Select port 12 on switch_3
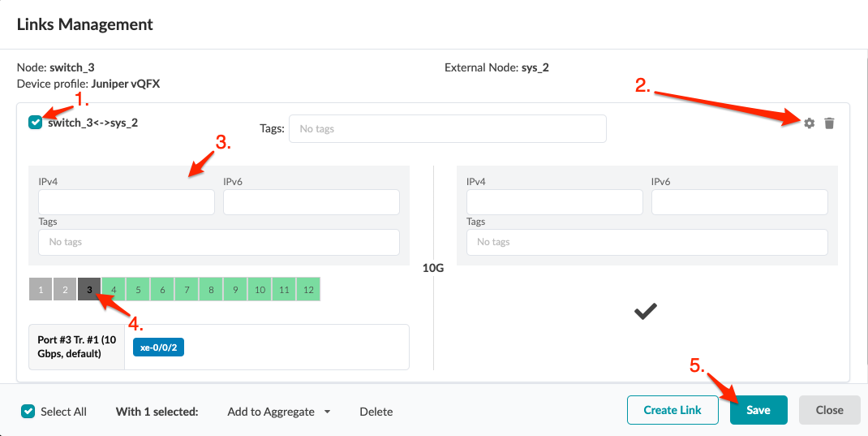868x436 pixels. pyautogui.click(x=308, y=289)
